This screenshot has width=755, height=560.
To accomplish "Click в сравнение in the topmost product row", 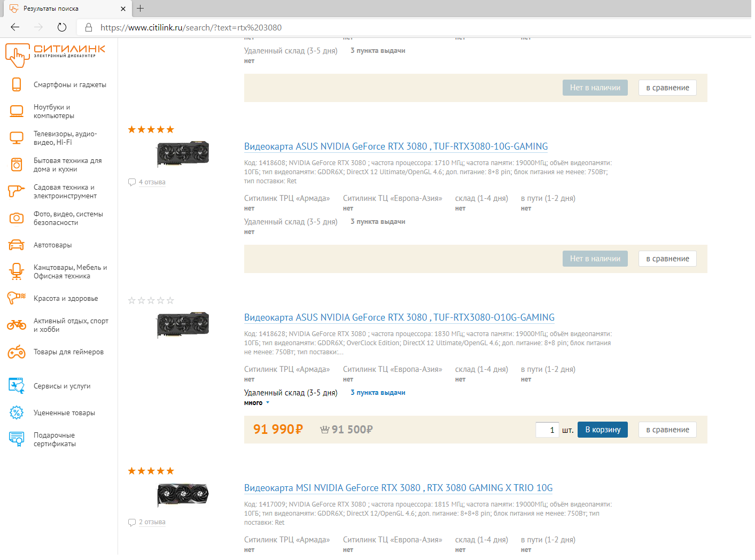I will [x=667, y=88].
